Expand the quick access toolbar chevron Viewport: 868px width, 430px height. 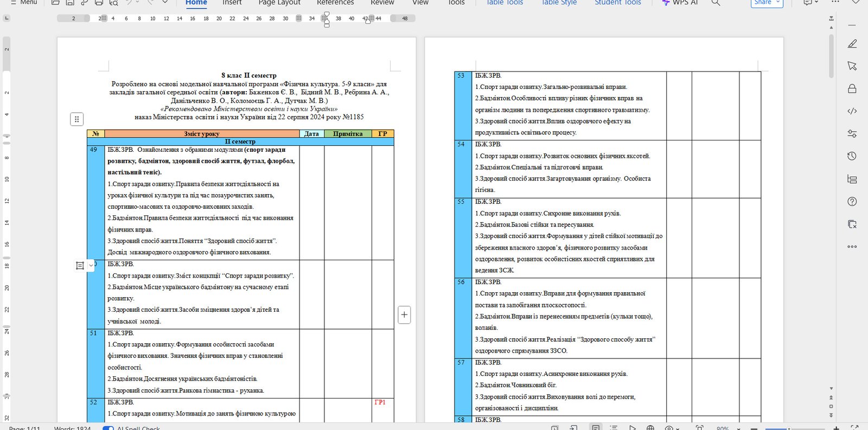pyautogui.click(x=165, y=2)
